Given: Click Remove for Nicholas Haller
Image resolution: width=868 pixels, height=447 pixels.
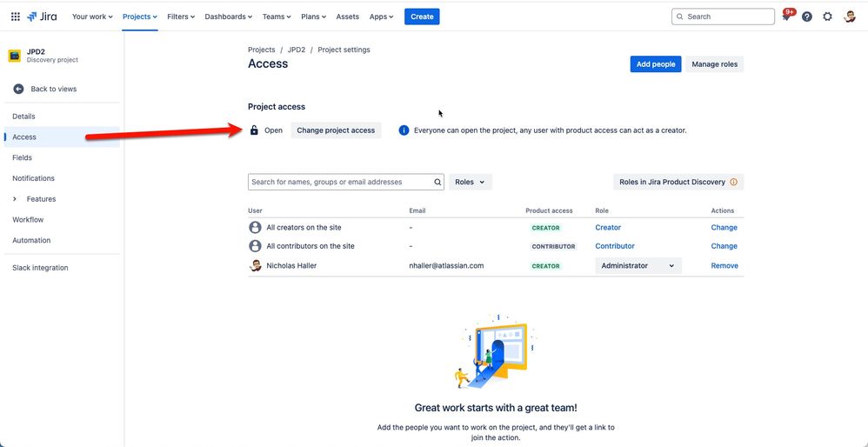Looking at the screenshot, I should (724, 265).
